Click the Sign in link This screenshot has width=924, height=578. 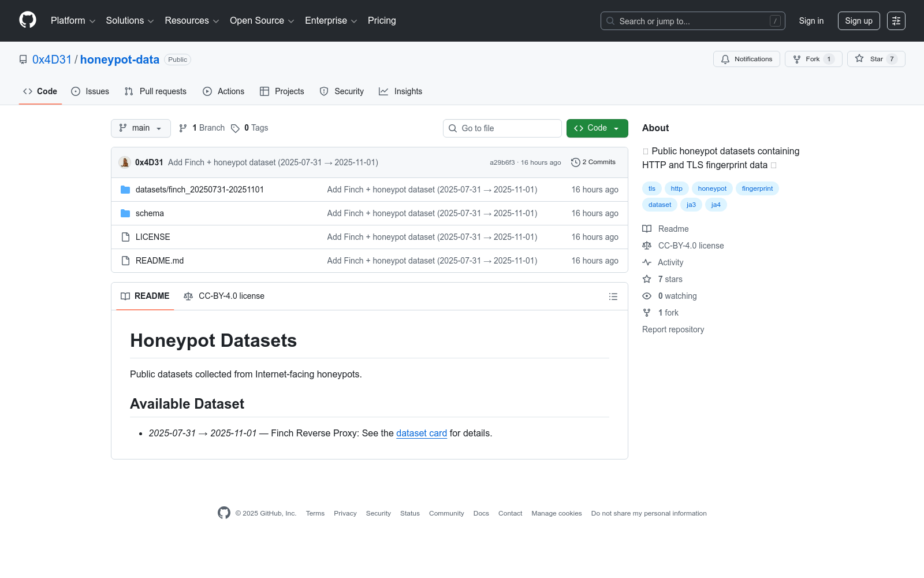811,21
